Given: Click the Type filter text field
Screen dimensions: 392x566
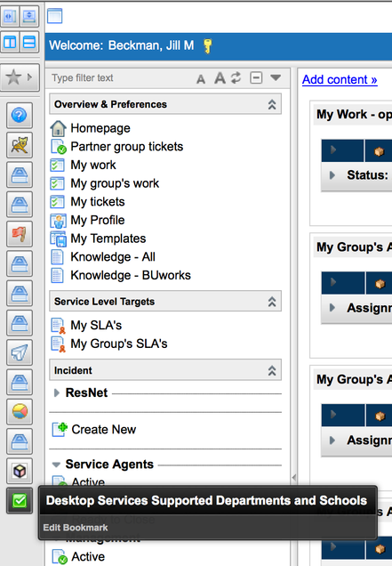Looking at the screenshot, I should pos(121,78).
